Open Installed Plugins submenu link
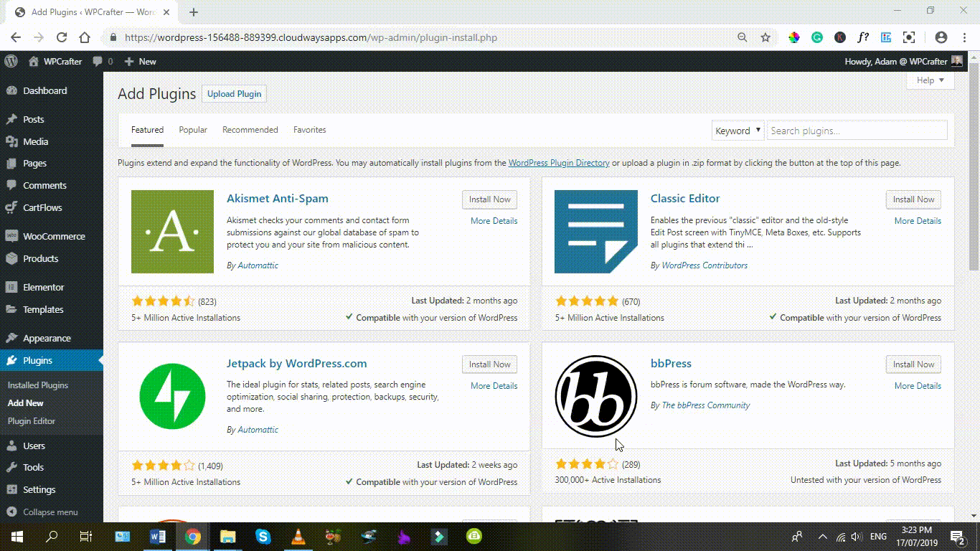 38,385
